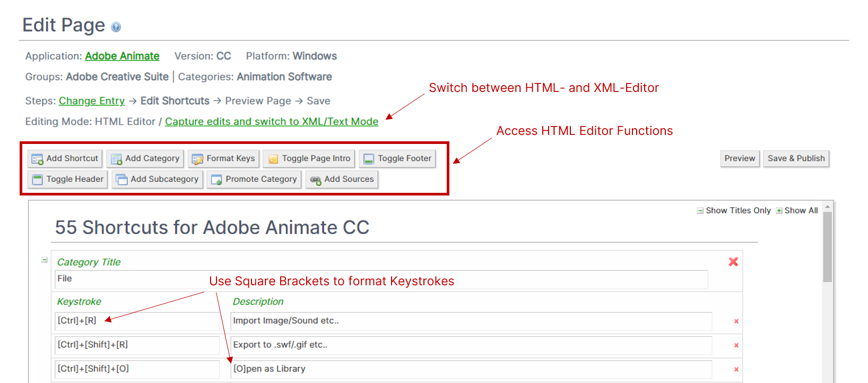This screenshot has width=868, height=383.
Task: Click the Preview Page step text
Action: tap(258, 101)
